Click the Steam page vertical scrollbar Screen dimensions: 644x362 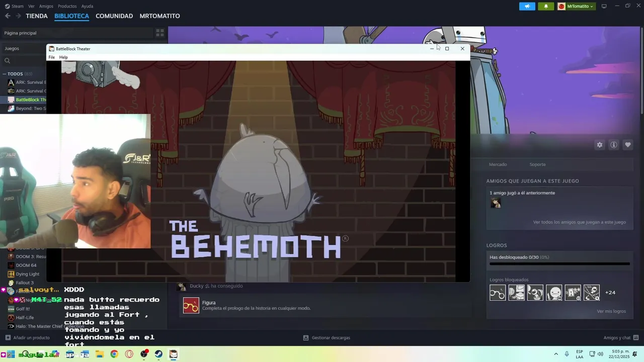pyautogui.click(x=641, y=70)
